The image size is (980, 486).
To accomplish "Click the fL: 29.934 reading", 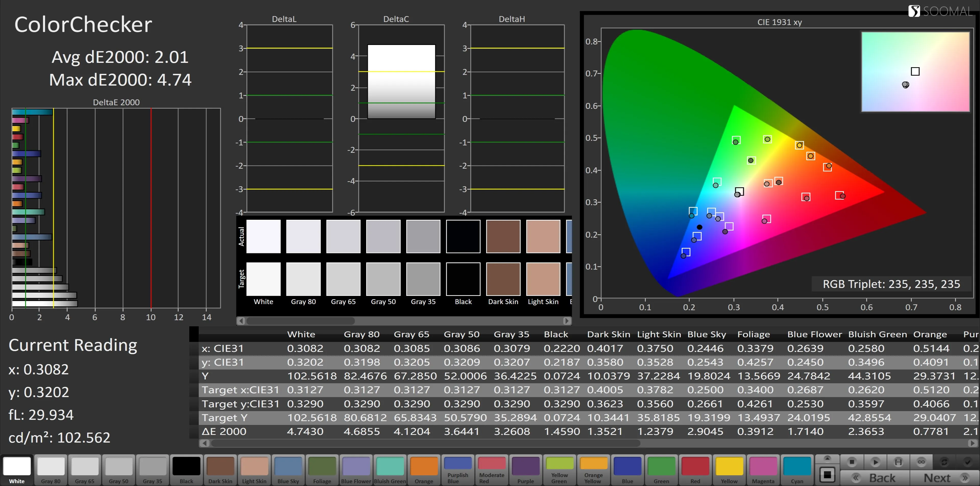I will [x=41, y=415].
